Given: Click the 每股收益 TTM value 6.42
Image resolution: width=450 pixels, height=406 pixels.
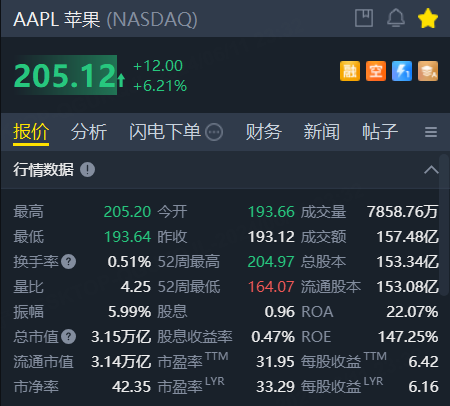Looking at the screenshot, I should point(423,362).
